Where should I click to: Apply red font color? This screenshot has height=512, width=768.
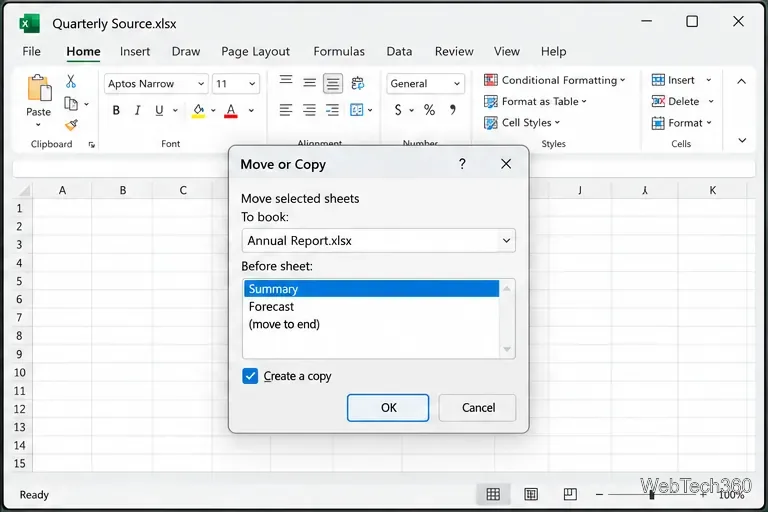coord(231,111)
